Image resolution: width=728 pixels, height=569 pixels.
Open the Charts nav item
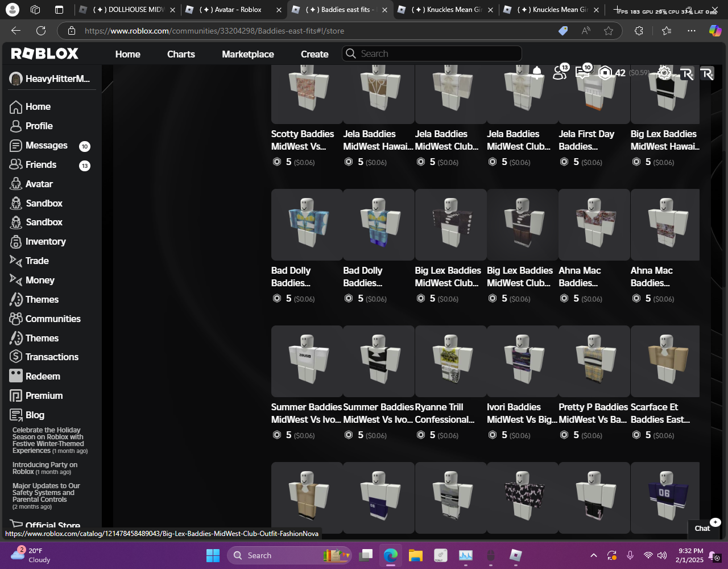coord(181,54)
